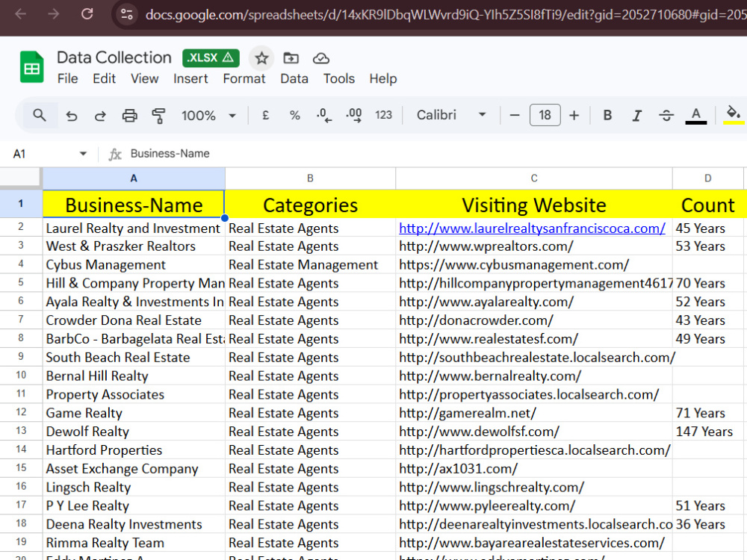Star the Data Collection document
This screenshot has height=560, width=747.
(261, 58)
